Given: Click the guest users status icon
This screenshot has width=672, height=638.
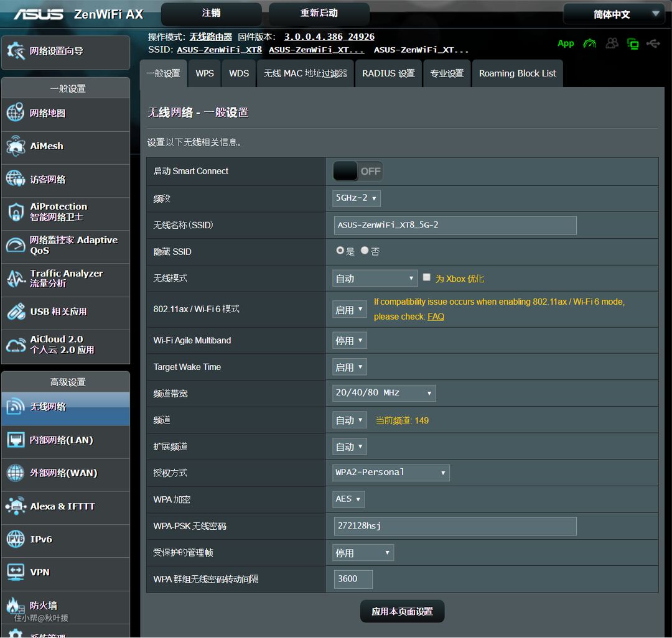Looking at the screenshot, I should point(612,44).
